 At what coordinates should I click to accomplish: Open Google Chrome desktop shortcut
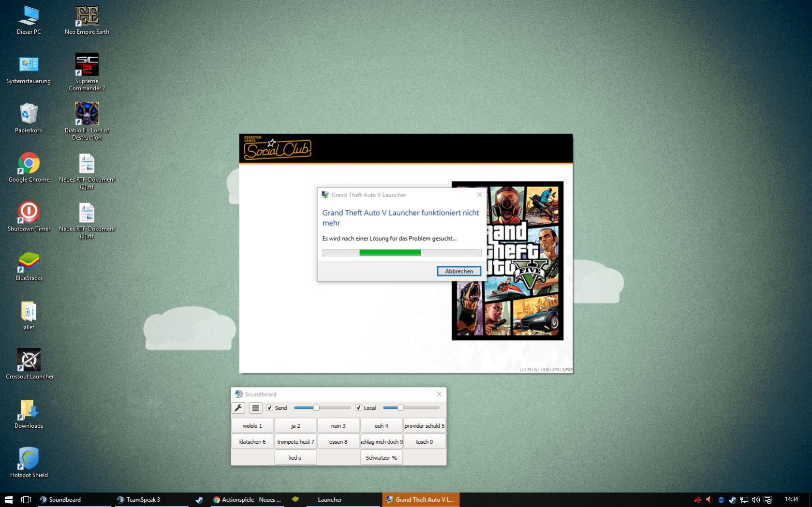[29, 168]
